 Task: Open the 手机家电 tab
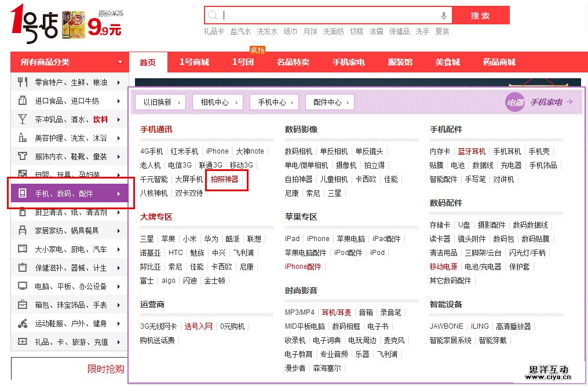(348, 62)
